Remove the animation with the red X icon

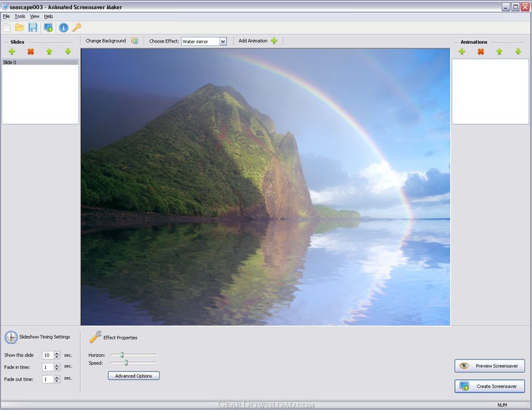click(480, 52)
